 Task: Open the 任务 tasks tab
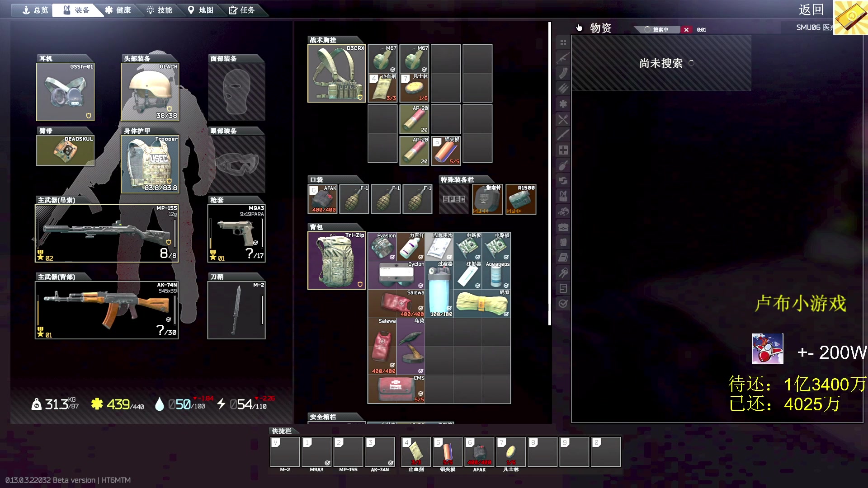coord(242,10)
